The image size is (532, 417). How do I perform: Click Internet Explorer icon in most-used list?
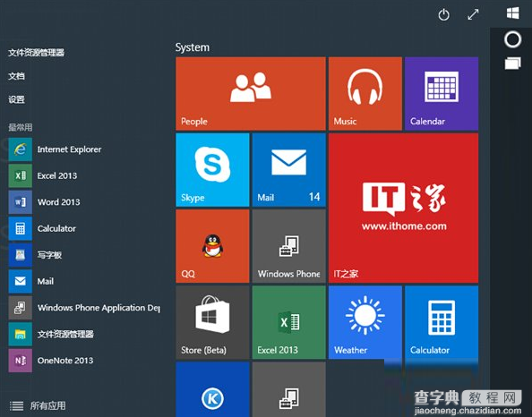[21, 149]
